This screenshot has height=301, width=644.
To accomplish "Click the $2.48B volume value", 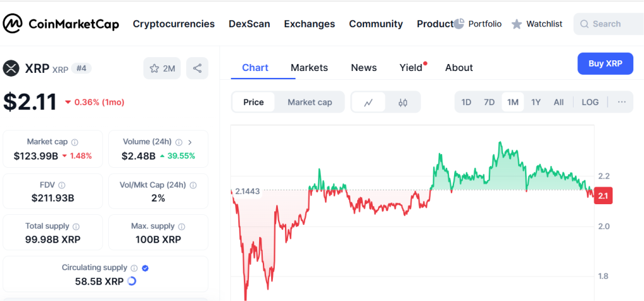I will (x=138, y=156).
